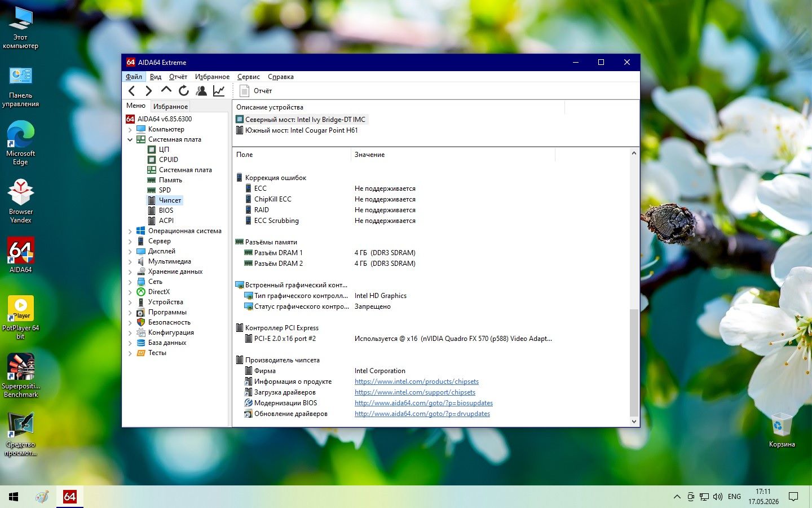Screen dimensions: 812x508
Task: Select Южный мост Intel Cougar Point H61 row
Action: click(297, 130)
